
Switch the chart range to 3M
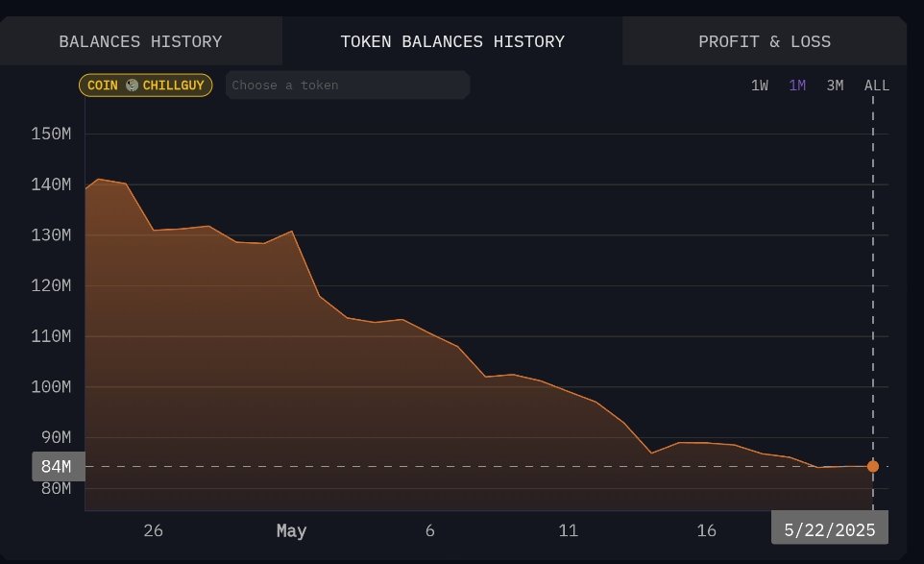835,86
